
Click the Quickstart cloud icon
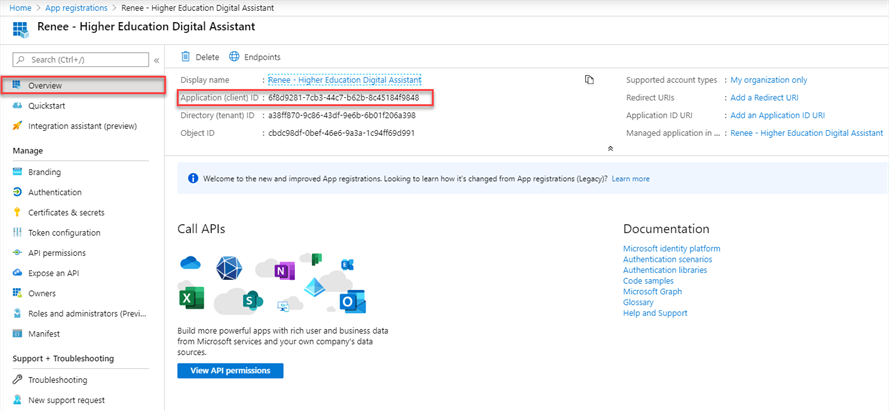(18, 105)
